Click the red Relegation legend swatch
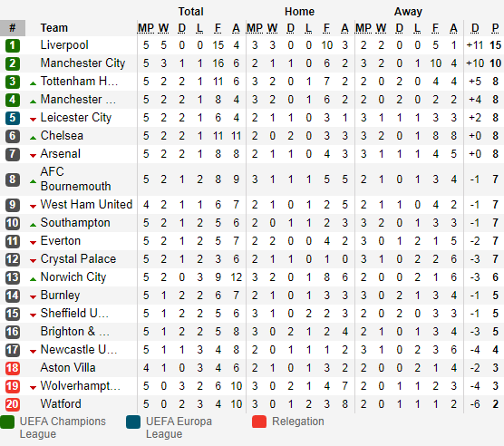The height and width of the screenshot is (446, 504). coord(259,422)
